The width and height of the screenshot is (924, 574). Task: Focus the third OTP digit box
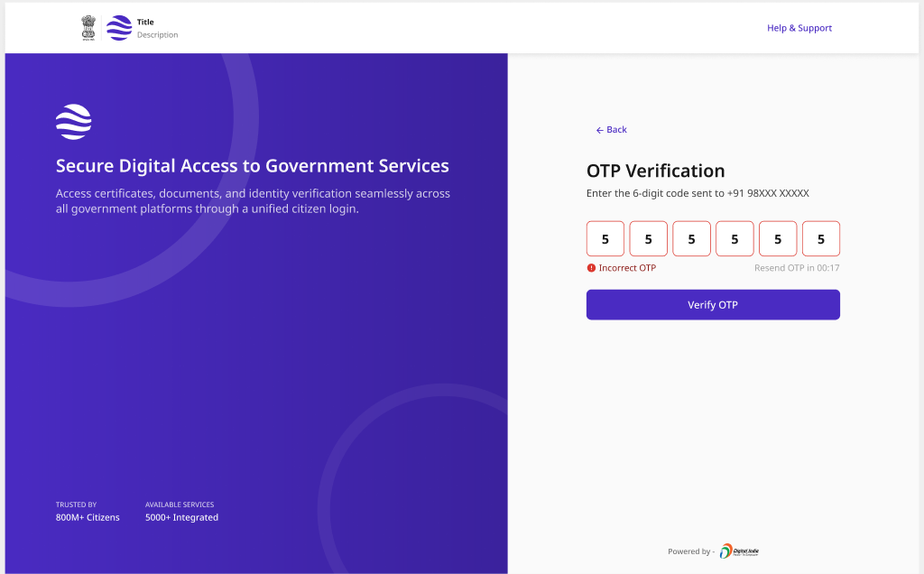click(x=692, y=238)
